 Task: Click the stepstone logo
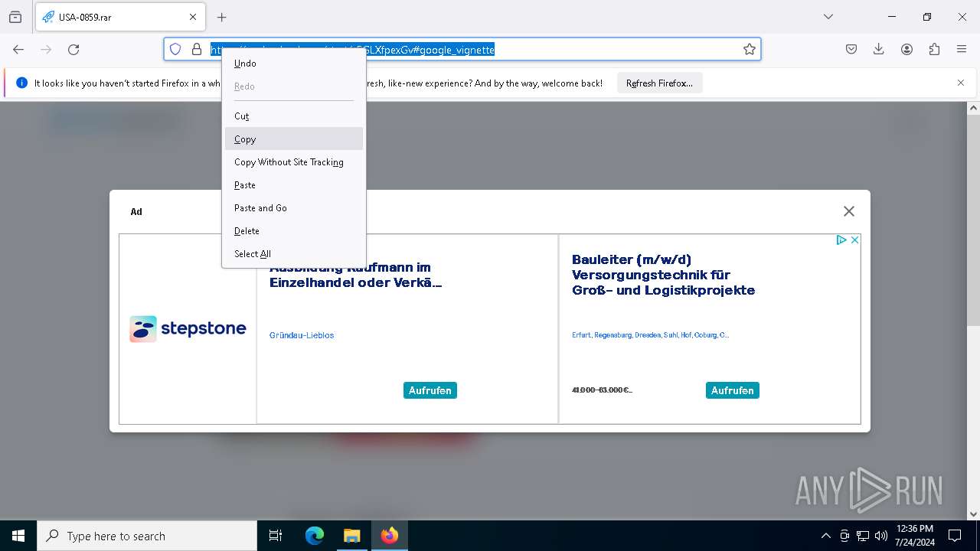pos(188,329)
